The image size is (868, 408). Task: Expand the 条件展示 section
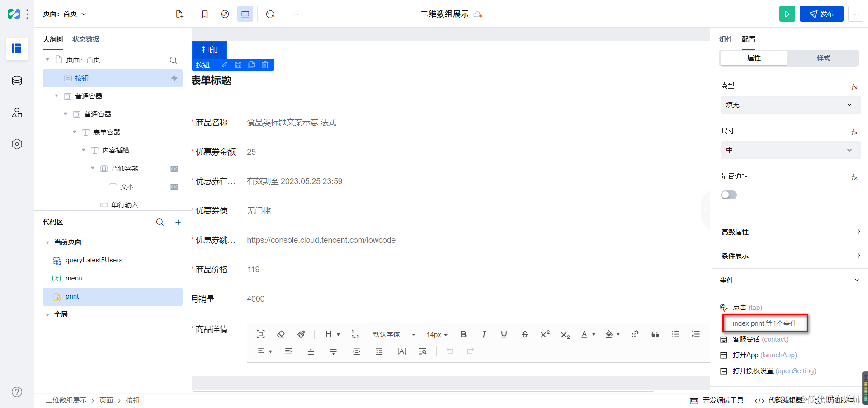click(790, 256)
